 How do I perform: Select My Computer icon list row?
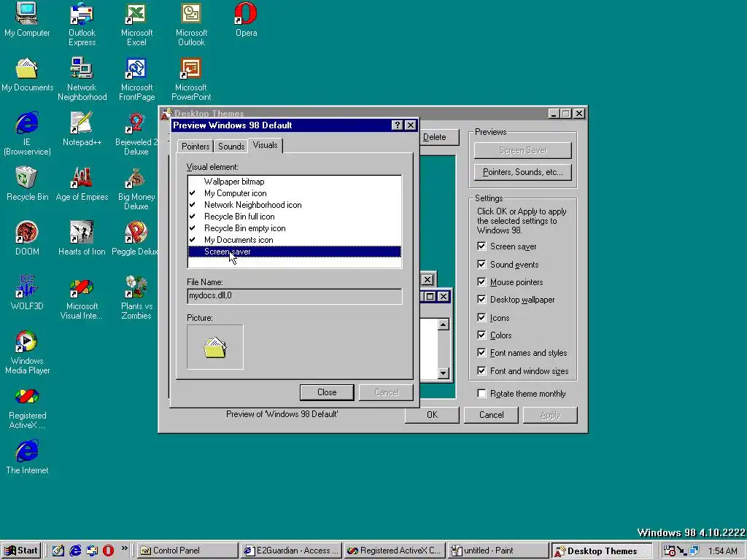[x=295, y=193]
